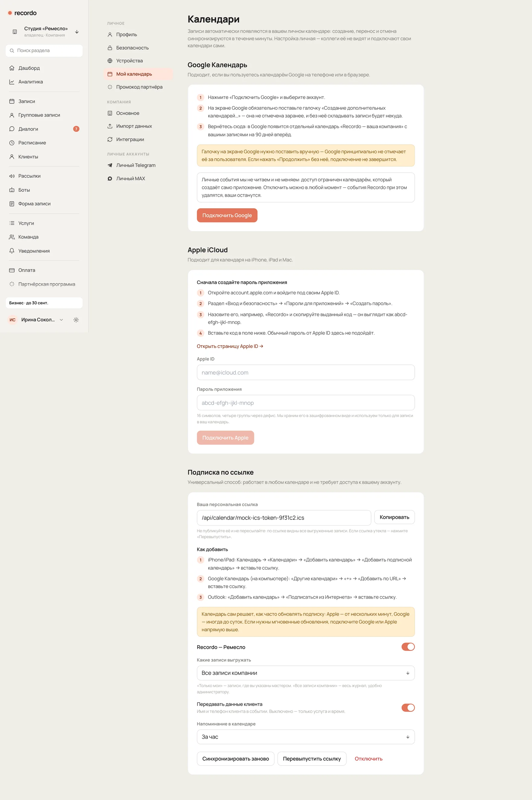532x800 pixels.
Task: Click the Диалоги chat bubble icon
Action: coord(12,129)
